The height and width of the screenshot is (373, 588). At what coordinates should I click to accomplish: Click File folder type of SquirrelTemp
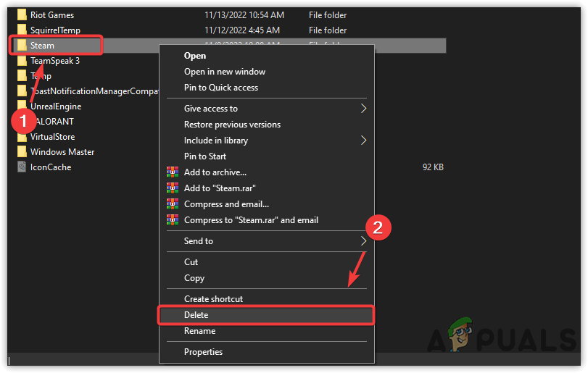[328, 30]
